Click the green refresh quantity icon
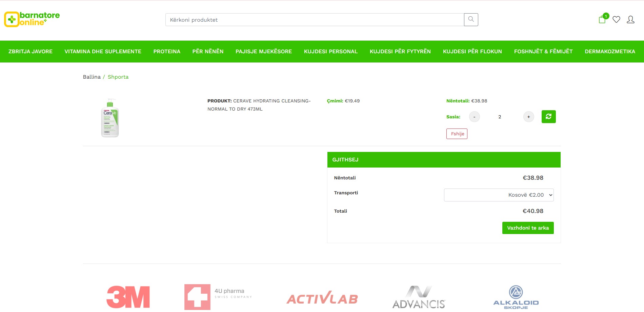This screenshot has height=312, width=644. point(549,117)
